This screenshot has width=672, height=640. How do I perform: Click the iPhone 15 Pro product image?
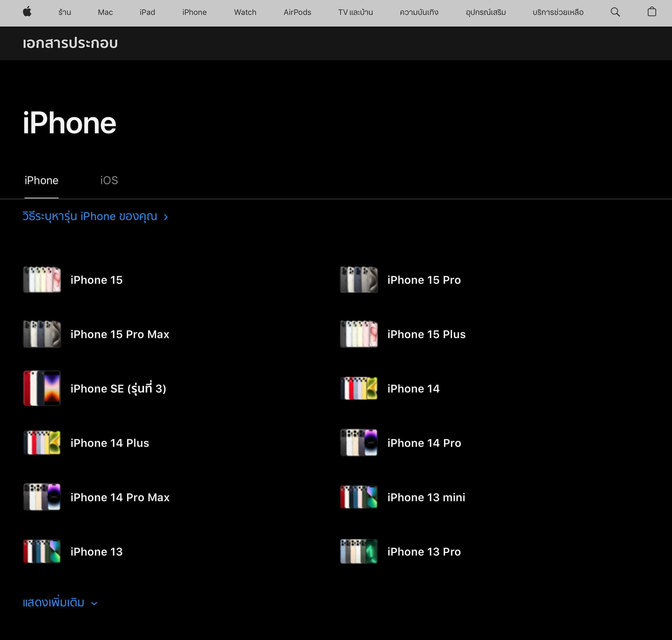coord(359,280)
